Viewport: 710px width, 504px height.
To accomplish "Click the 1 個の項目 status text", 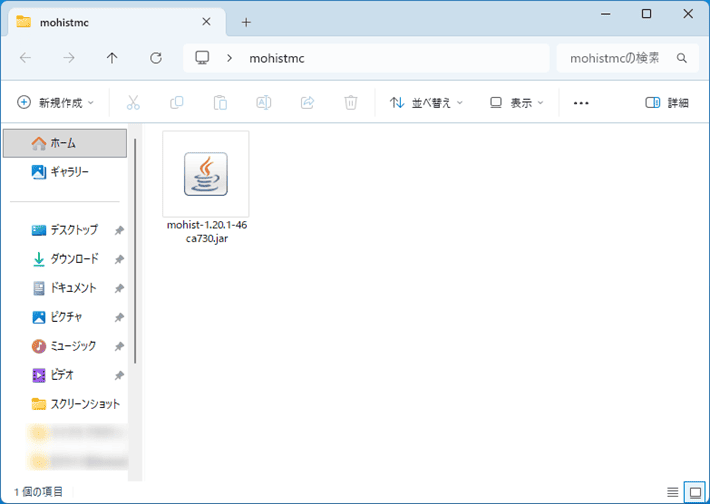I will 38,491.
